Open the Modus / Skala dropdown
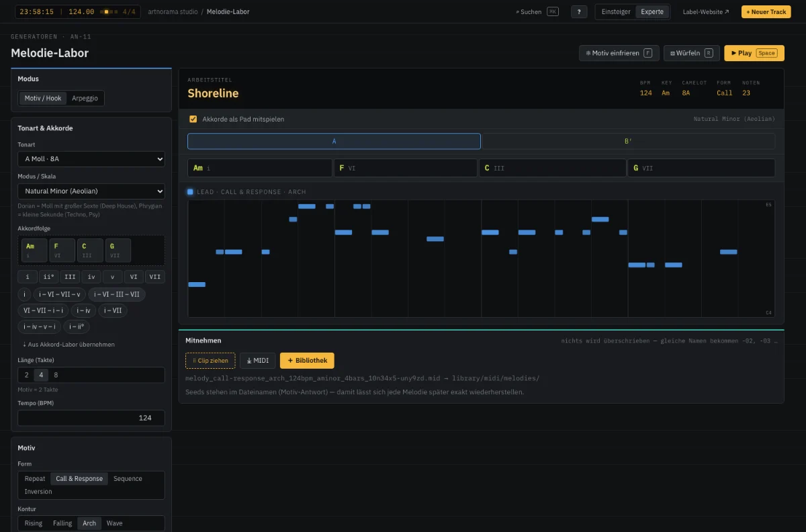Image resolution: width=806 pixels, height=532 pixels. (x=91, y=191)
